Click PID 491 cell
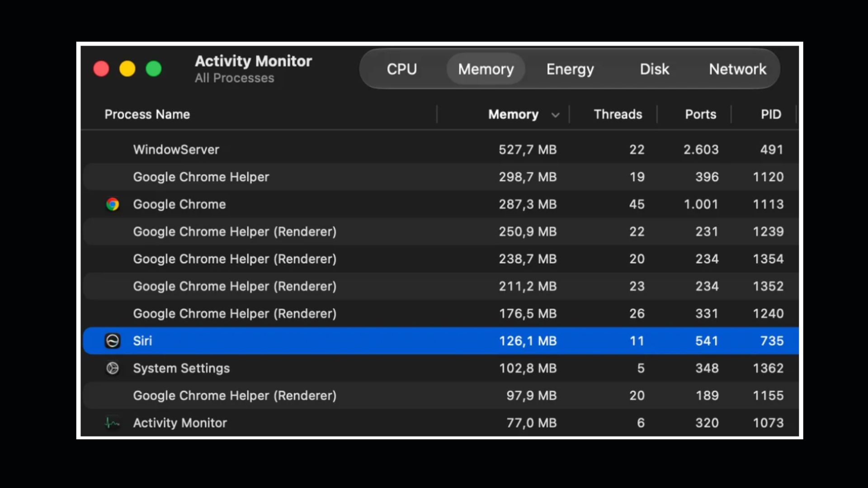 [772, 150]
